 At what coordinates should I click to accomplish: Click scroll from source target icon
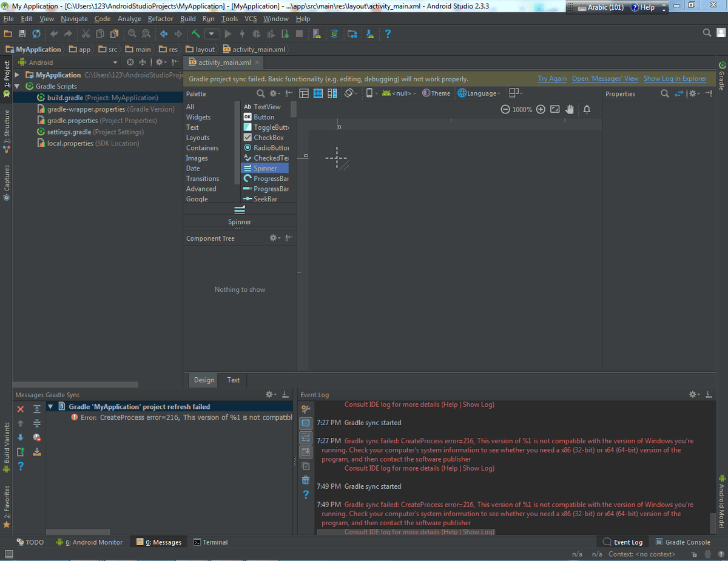coord(130,62)
